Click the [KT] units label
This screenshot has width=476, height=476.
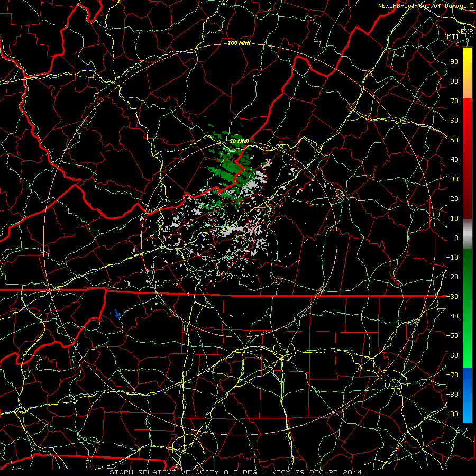tap(452, 36)
